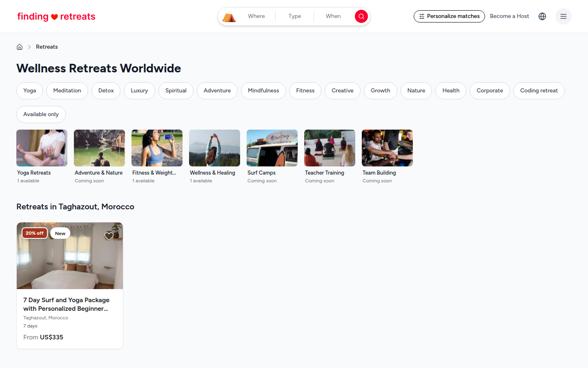Select the Fitness category chip
Screen dimensions: 588x368
coord(305,91)
